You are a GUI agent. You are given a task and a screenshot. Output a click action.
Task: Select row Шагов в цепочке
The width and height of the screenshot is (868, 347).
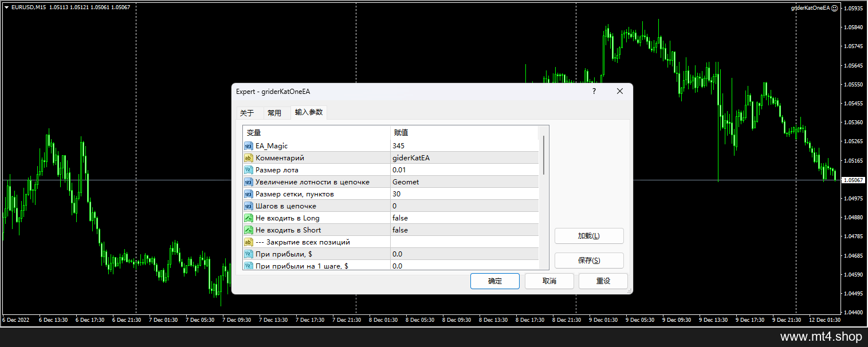[391, 206]
